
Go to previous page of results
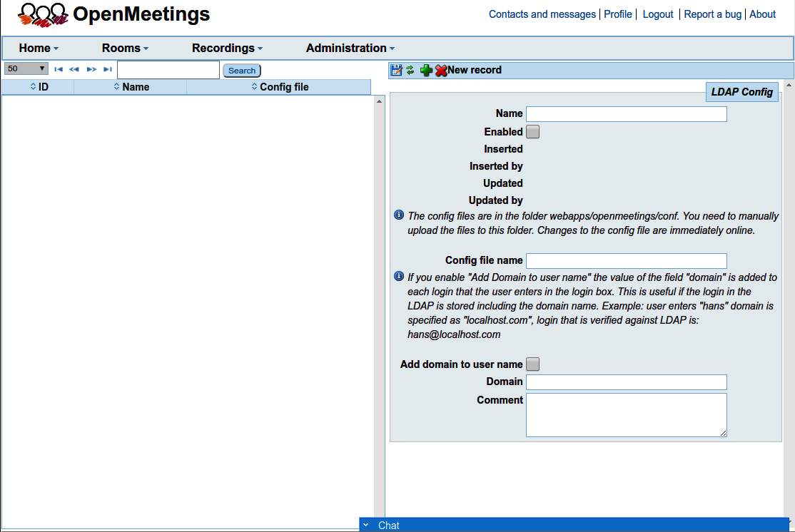74,69
